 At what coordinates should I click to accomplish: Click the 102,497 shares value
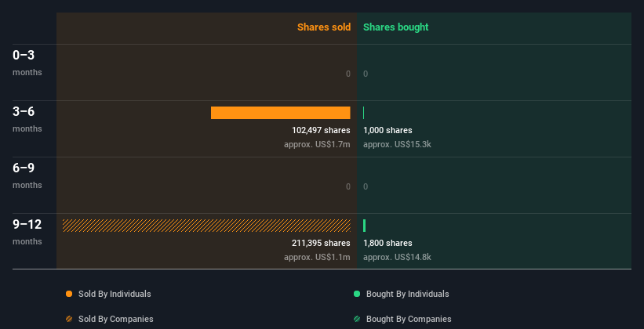tap(321, 131)
